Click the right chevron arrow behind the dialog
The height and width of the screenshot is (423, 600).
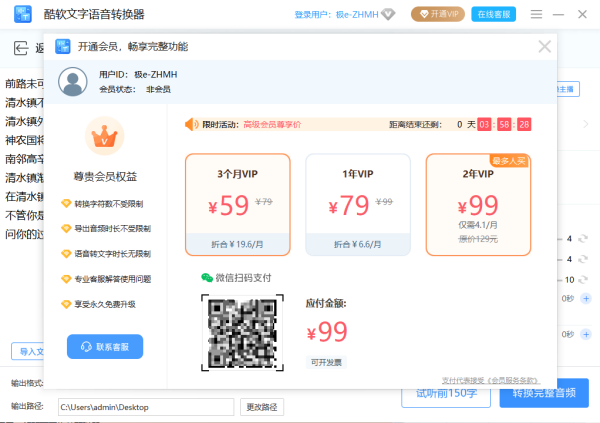coord(585,124)
